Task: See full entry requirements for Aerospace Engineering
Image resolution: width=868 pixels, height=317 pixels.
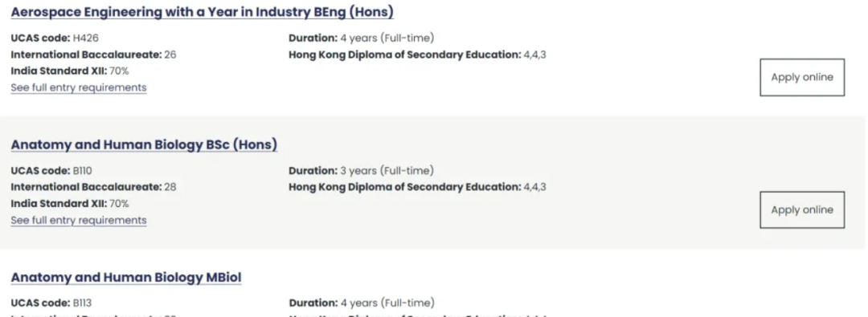Action: click(x=79, y=87)
